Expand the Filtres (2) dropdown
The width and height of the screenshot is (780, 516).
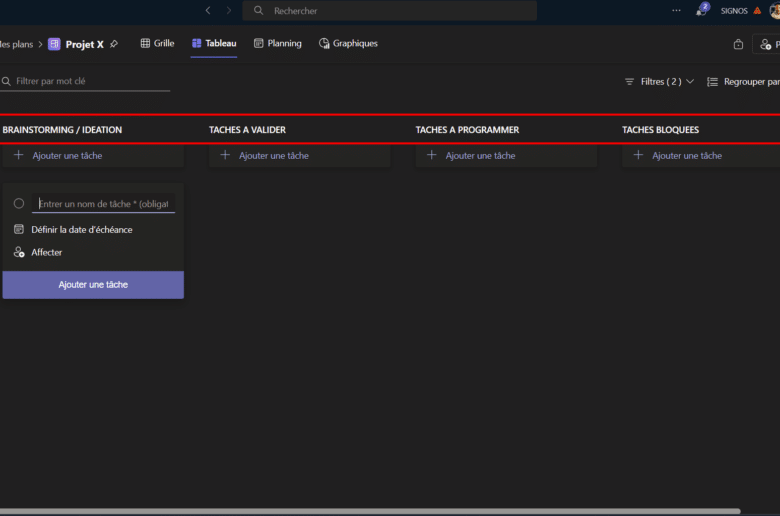tap(659, 81)
